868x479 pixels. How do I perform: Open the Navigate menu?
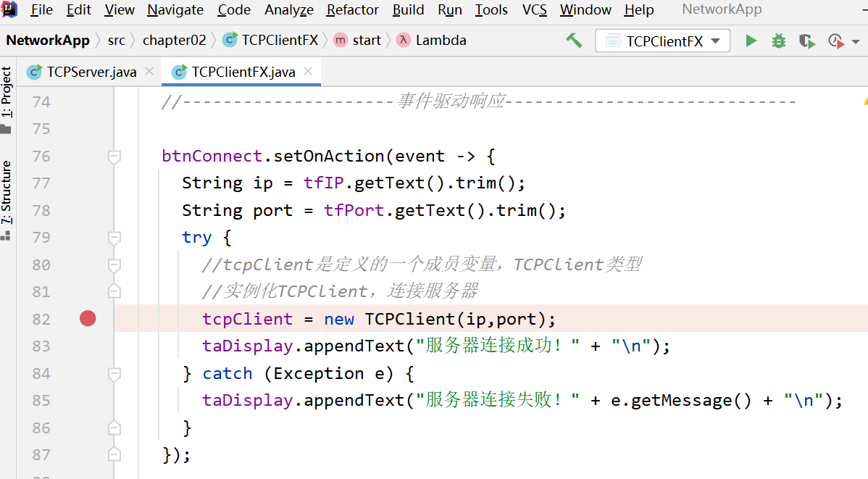pyautogui.click(x=175, y=10)
